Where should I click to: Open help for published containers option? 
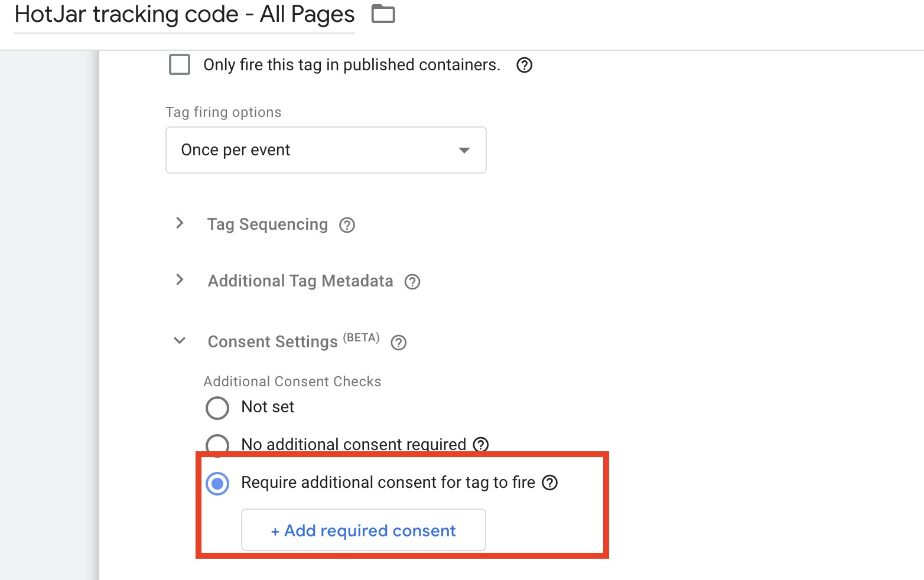(524, 65)
